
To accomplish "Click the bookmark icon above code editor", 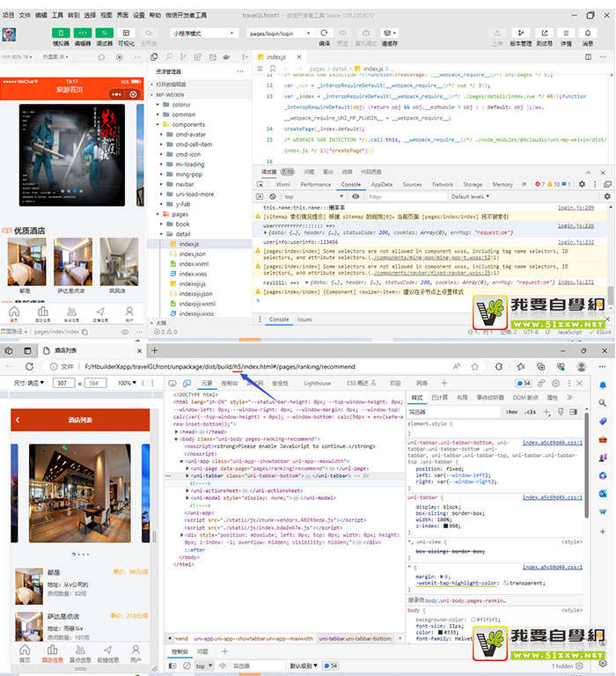I will point(273,69).
